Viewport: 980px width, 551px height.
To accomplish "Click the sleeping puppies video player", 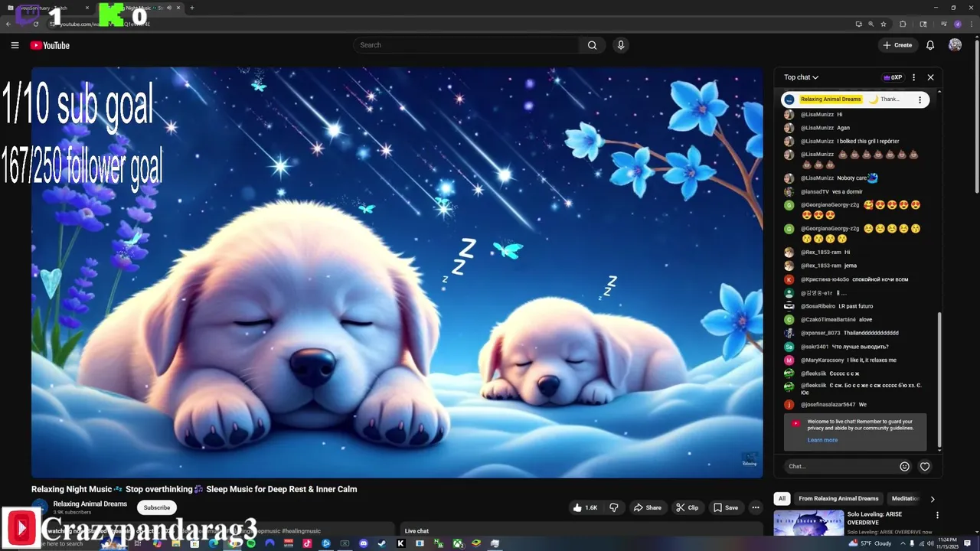I will coord(397,272).
